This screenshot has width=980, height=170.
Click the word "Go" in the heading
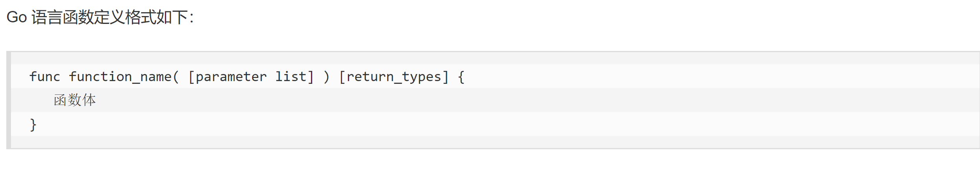[x=16, y=17]
